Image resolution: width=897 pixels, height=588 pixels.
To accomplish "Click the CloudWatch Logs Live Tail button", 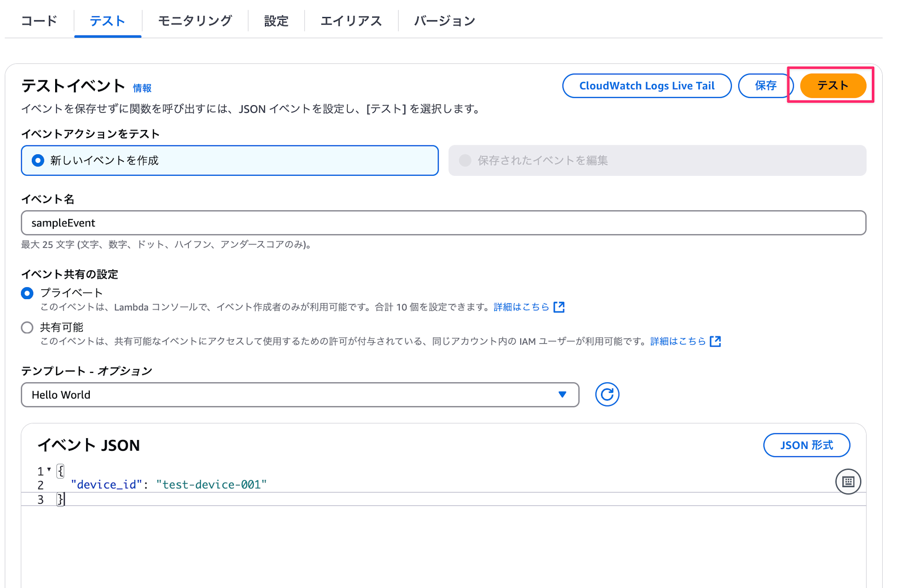I will (647, 86).
